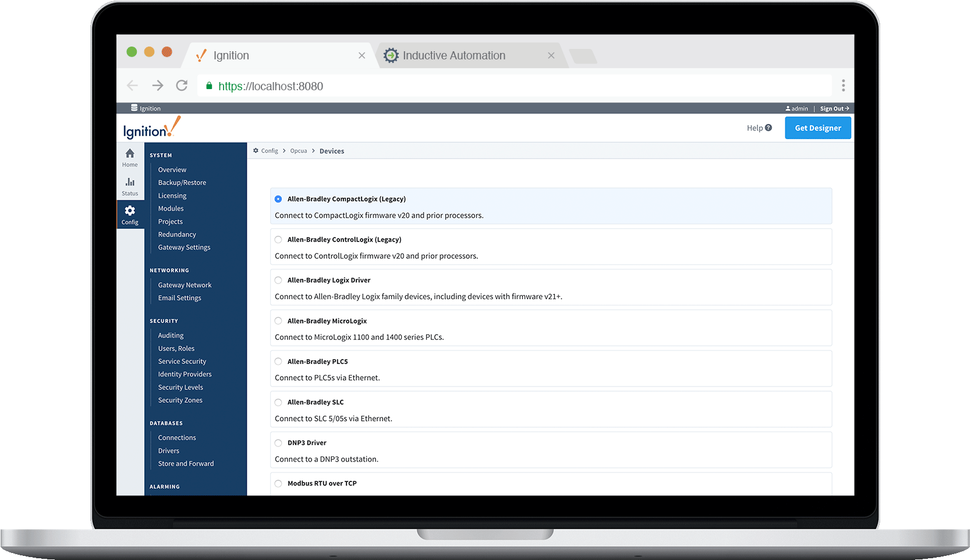Click the browser forward arrow
971x560 pixels.
coord(158,86)
